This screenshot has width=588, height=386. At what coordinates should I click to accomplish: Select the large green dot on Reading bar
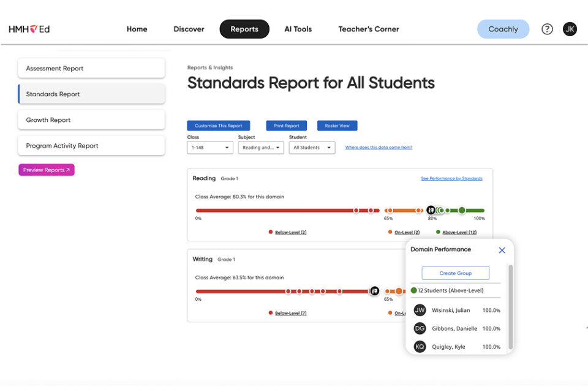point(462,210)
